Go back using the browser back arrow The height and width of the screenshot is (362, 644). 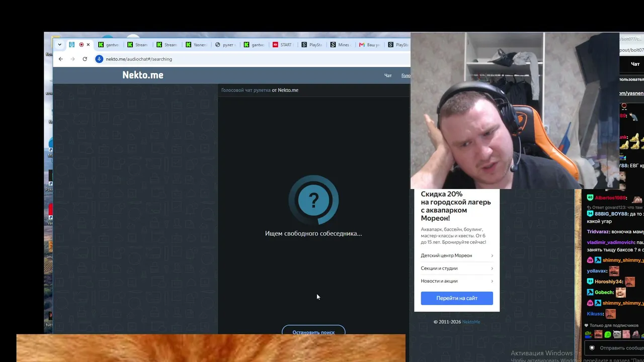click(x=61, y=59)
